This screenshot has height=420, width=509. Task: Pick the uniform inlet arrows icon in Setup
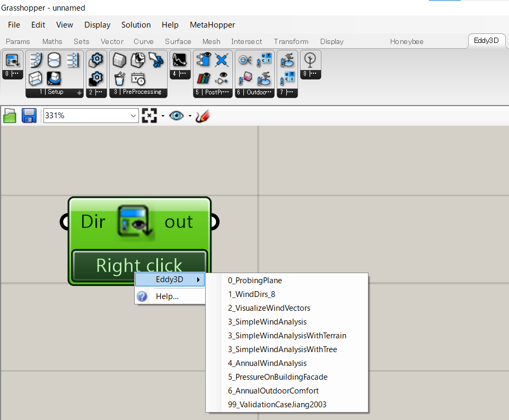73,60
